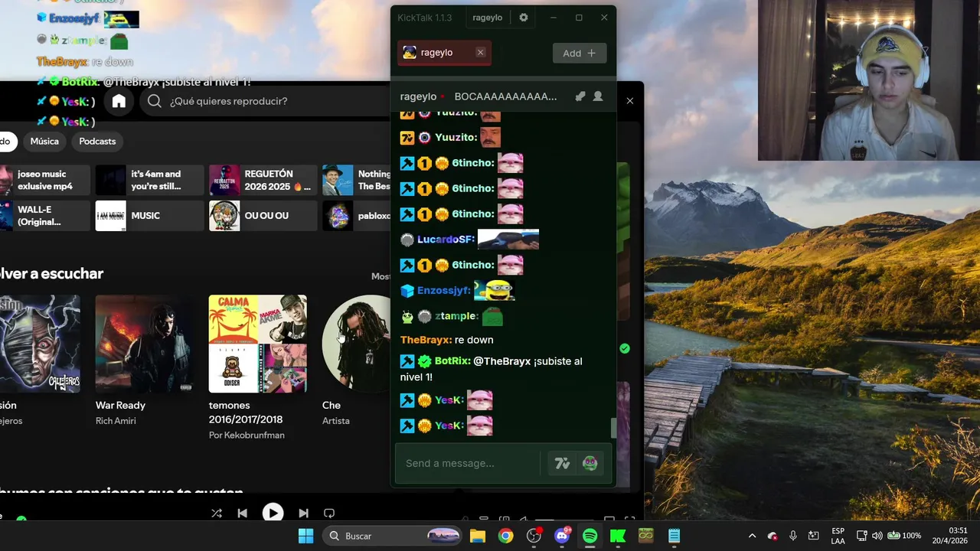The width and height of the screenshot is (980, 551).
Task: Click Buscar taskbar search box
Action: point(393,536)
